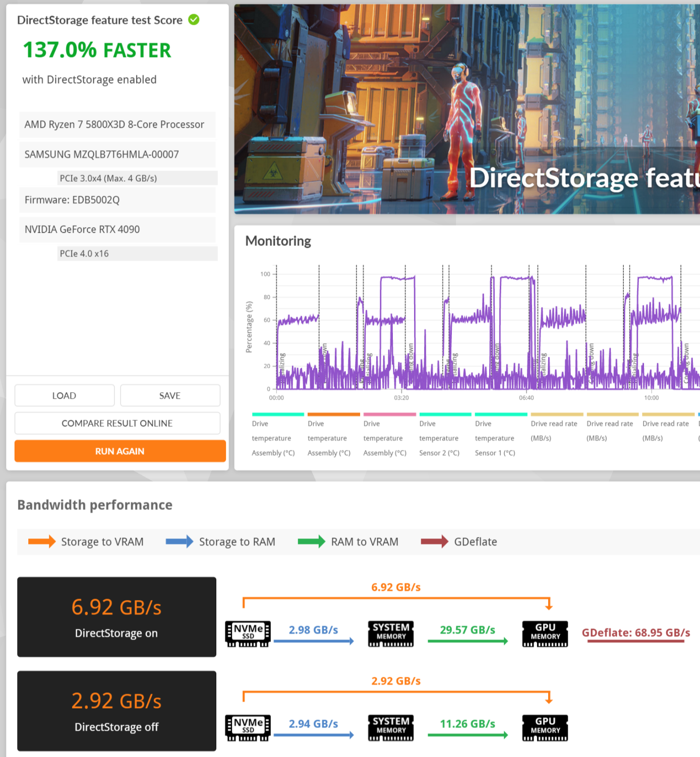Click the green '11.26 GB/s' RAM-to-VRAM value
This screenshot has width=700, height=757.
[x=468, y=724]
